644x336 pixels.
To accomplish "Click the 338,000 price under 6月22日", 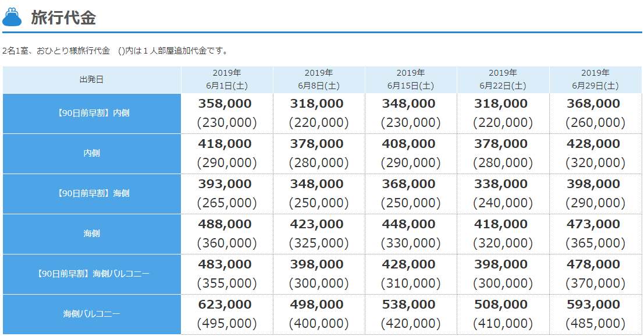I will tap(501, 184).
